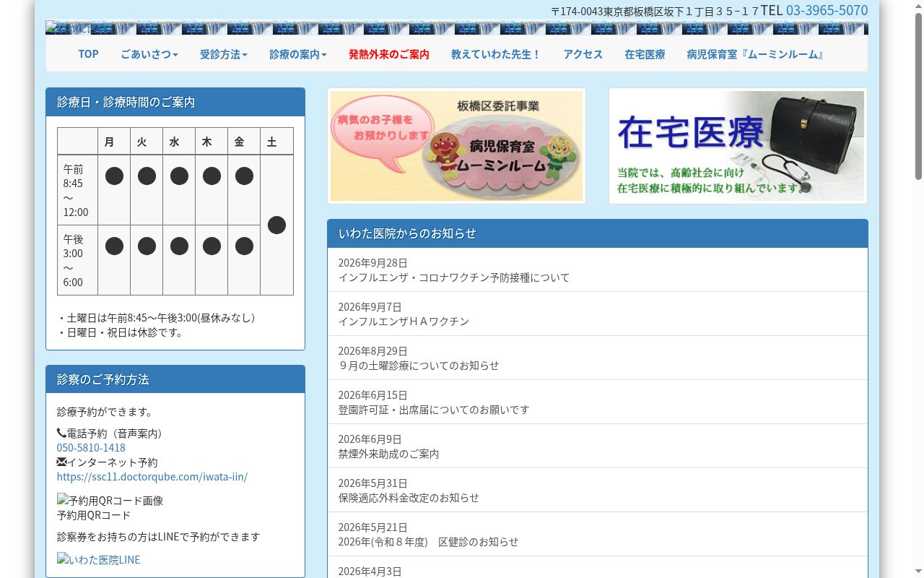
Task: Open the 在宅医療 doctor bag banner
Action: click(x=738, y=146)
